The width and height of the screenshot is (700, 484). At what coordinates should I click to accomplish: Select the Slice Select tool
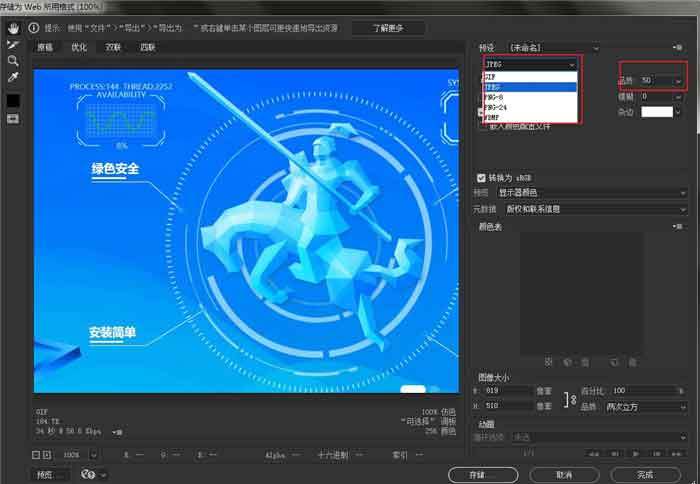tap(13, 45)
